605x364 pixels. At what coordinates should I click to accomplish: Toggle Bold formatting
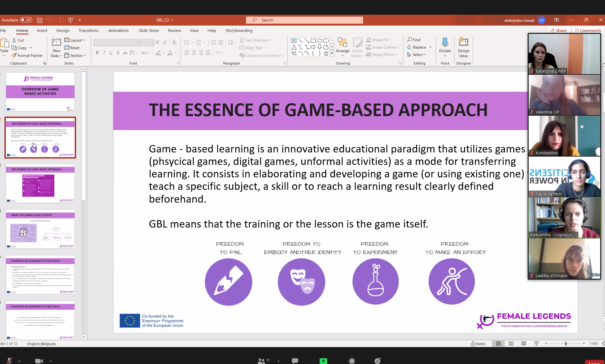[97, 53]
